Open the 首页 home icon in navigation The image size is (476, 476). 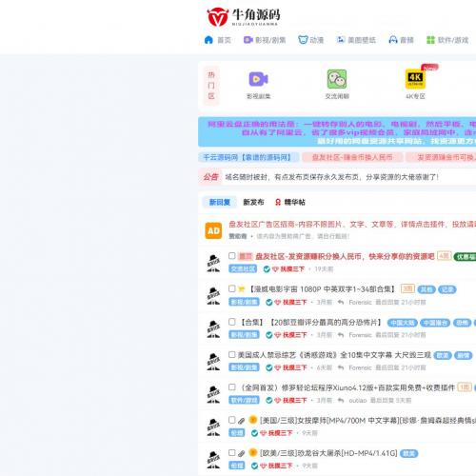tap(208, 40)
